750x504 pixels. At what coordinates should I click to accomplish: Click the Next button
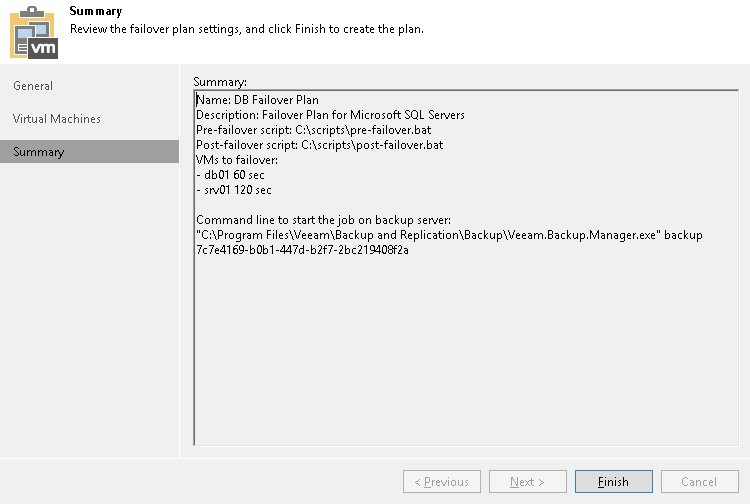pos(527,482)
